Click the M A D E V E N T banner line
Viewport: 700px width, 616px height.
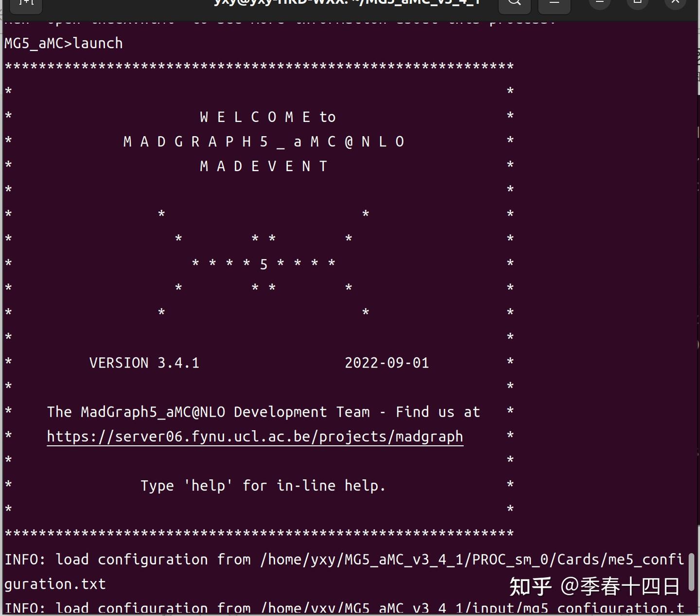264,166
